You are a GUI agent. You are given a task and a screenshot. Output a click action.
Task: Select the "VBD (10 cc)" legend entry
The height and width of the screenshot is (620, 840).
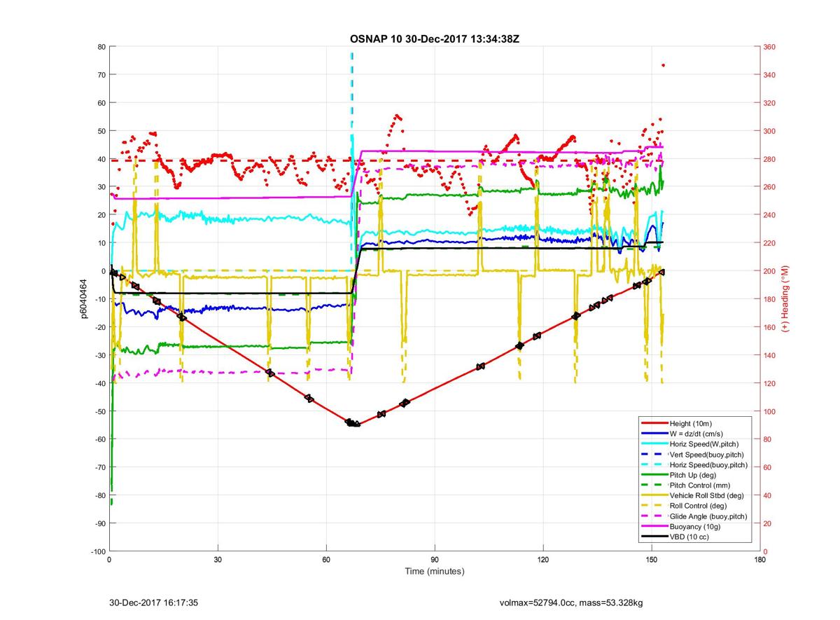click(689, 537)
